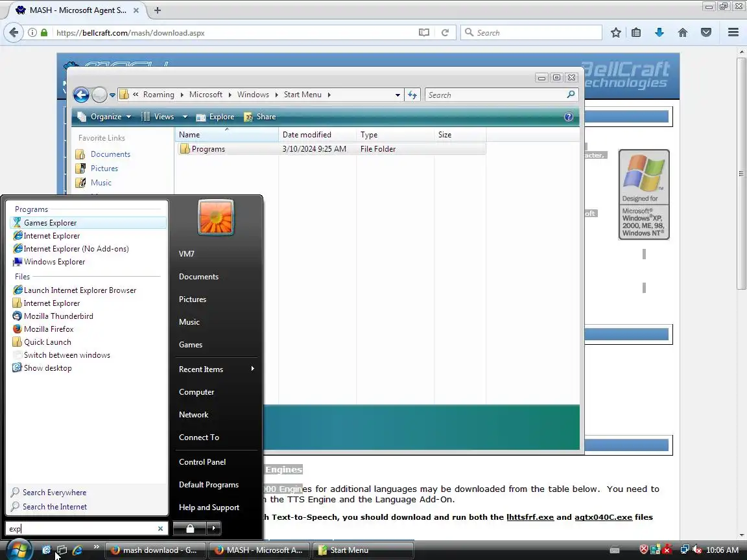Viewport: 747px width, 560px height.
Task: Open Explorer help question mark icon
Action: 568,117
